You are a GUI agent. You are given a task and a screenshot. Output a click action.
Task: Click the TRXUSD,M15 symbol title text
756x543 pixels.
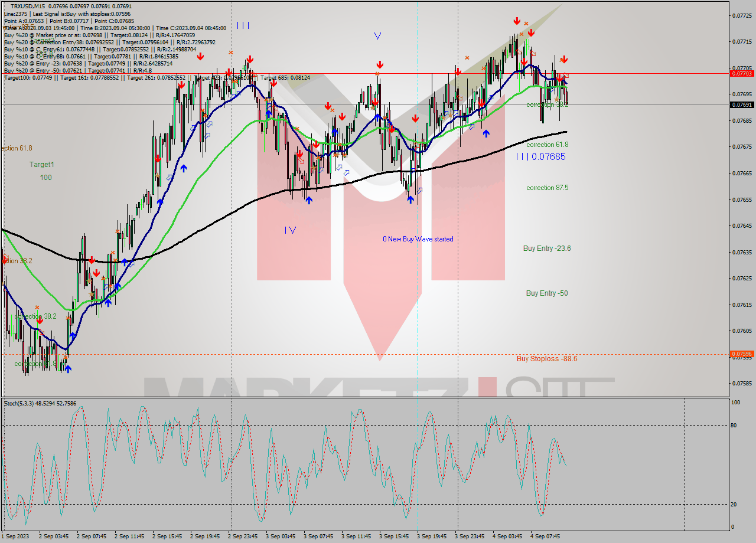[28, 6]
